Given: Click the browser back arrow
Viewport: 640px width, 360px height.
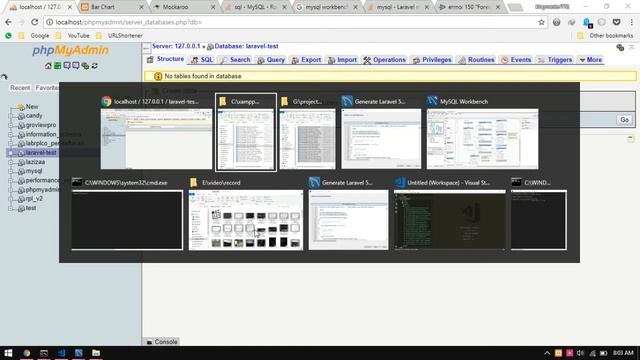Looking at the screenshot, I should pos(8,22).
